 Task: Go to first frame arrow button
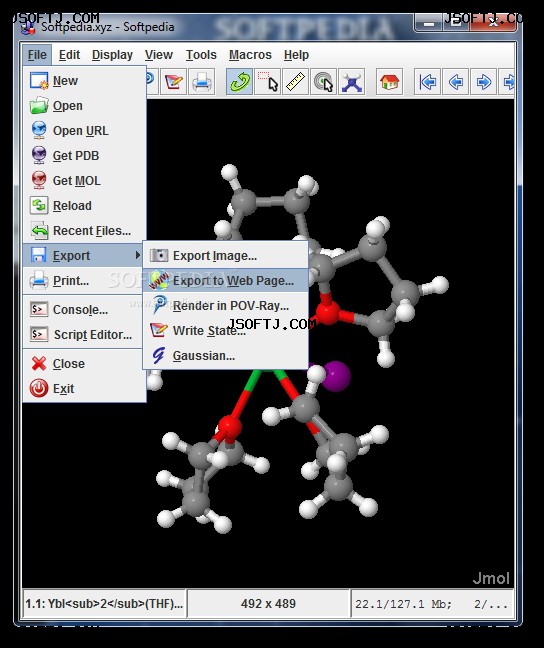click(x=427, y=81)
